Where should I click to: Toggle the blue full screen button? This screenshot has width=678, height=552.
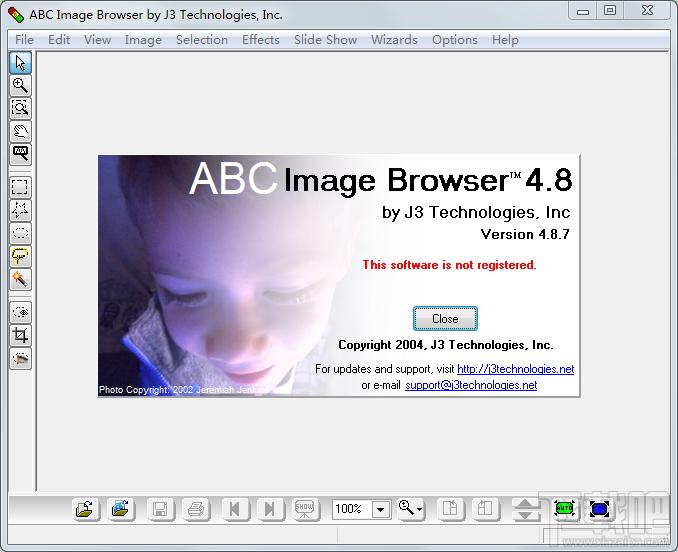coord(600,509)
